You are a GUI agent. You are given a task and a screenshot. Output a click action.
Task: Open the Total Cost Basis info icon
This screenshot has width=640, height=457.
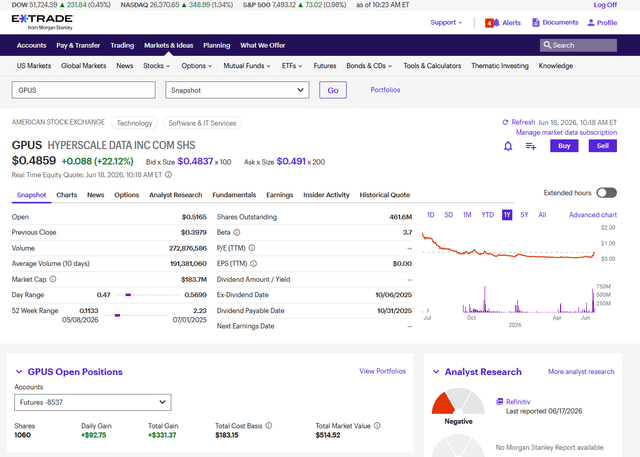(269, 426)
